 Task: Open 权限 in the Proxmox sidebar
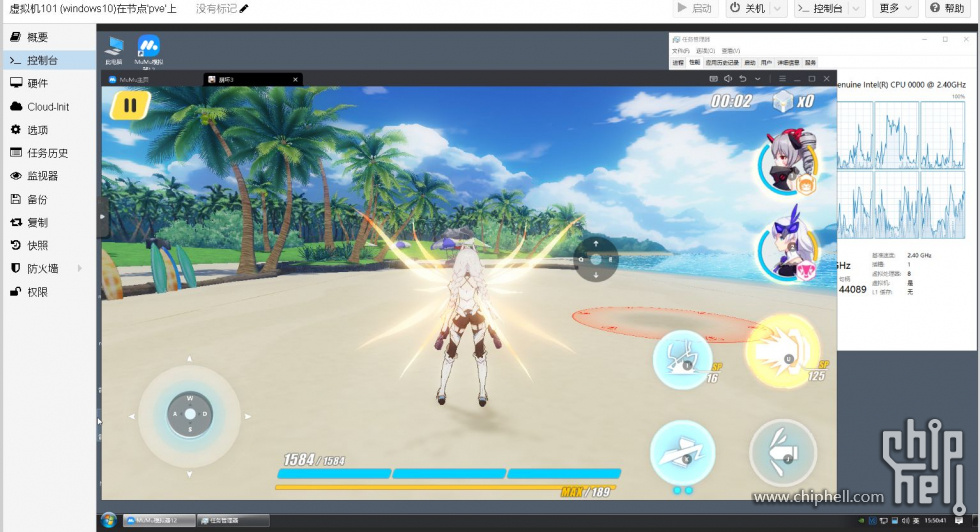(x=49, y=291)
